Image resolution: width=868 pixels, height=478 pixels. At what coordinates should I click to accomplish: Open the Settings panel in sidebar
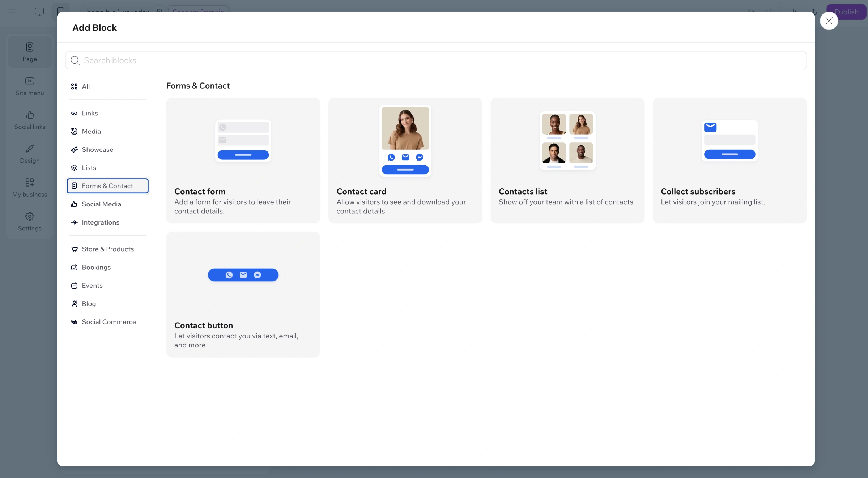(x=30, y=222)
